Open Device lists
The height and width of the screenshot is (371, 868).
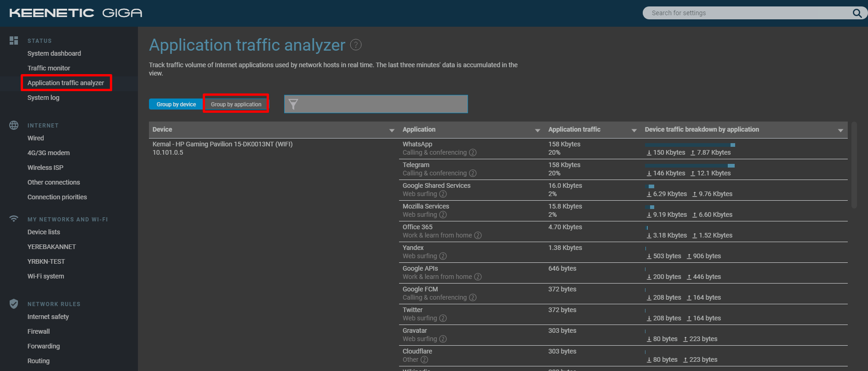pyautogui.click(x=44, y=232)
